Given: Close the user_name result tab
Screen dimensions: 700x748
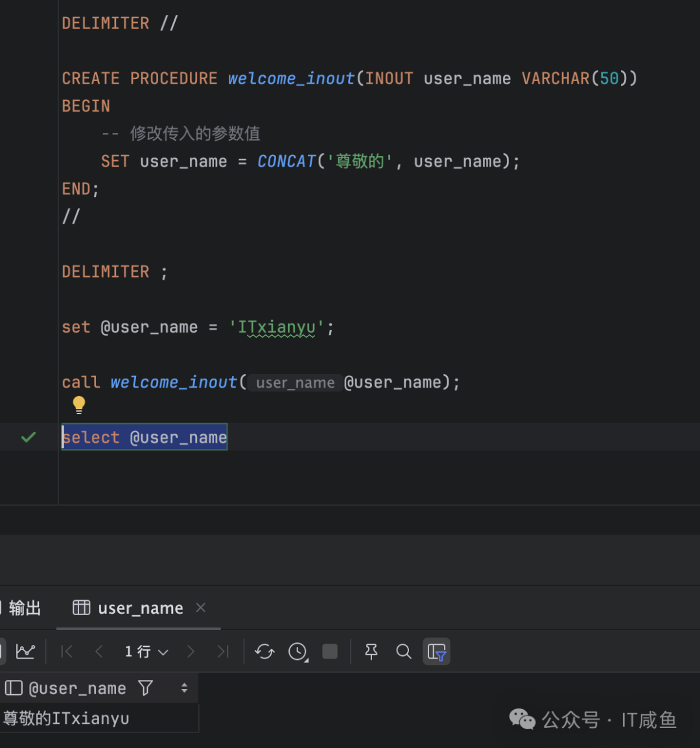Looking at the screenshot, I should [x=201, y=607].
